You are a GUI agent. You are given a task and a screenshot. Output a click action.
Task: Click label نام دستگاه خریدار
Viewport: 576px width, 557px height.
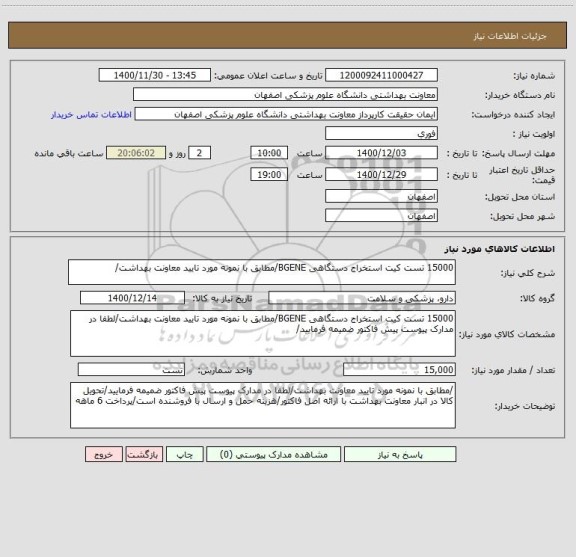pos(520,96)
